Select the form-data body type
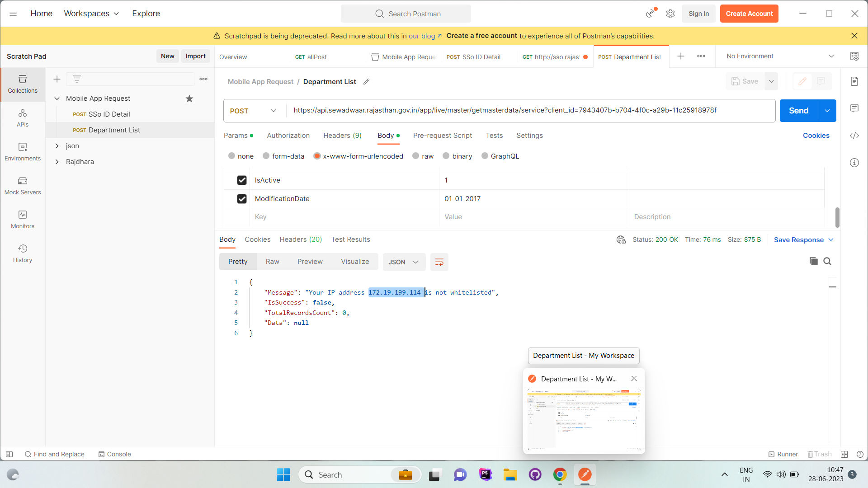Screen dimensions: 868x488 [266, 156]
